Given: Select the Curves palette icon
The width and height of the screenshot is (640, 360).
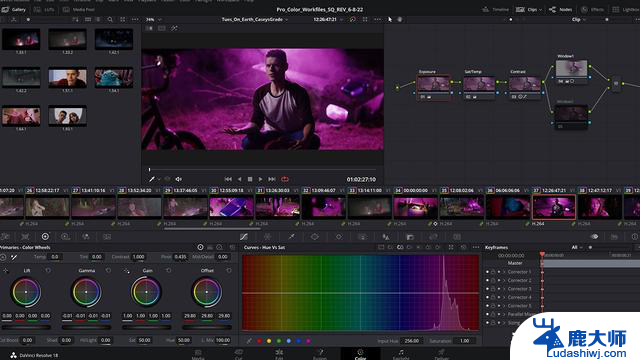Looking at the screenshot, I should pyautogui.click(x=244, y=237).
